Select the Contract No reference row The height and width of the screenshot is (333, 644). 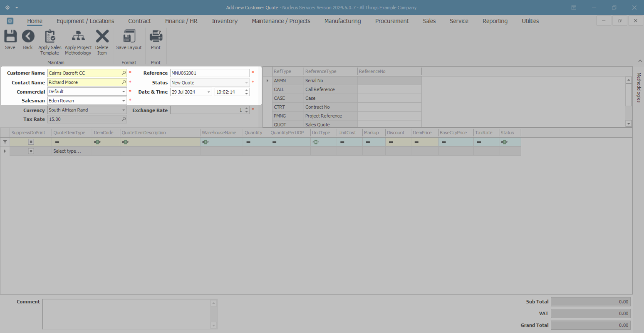tap(347, 107)
